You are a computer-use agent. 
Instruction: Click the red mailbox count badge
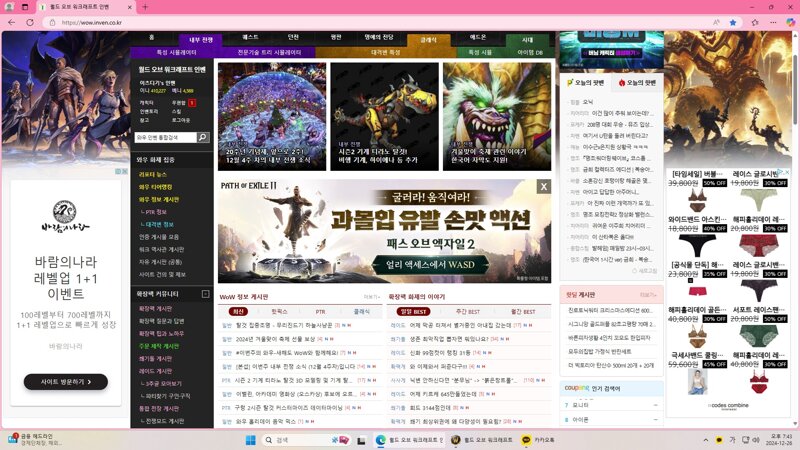pyautogui.click(x=192, y=103)
